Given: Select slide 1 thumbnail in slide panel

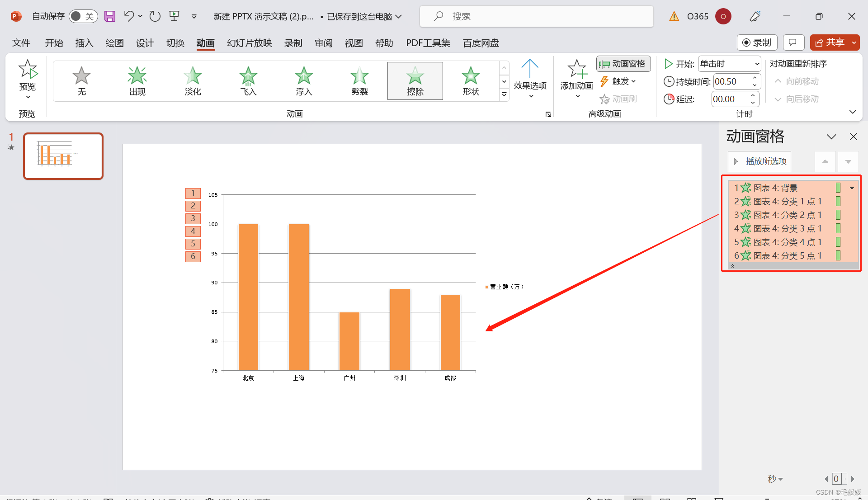Looking at the screenshot, I should 63,156.
